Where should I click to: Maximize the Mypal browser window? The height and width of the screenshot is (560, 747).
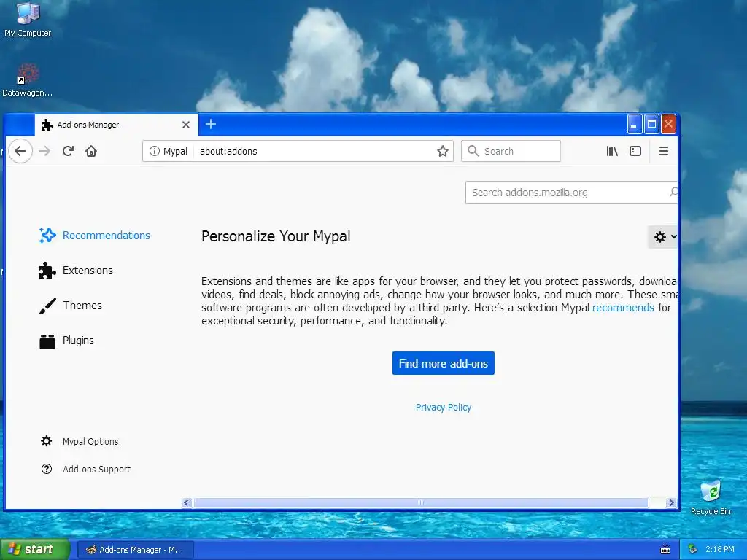coord(651,124)
